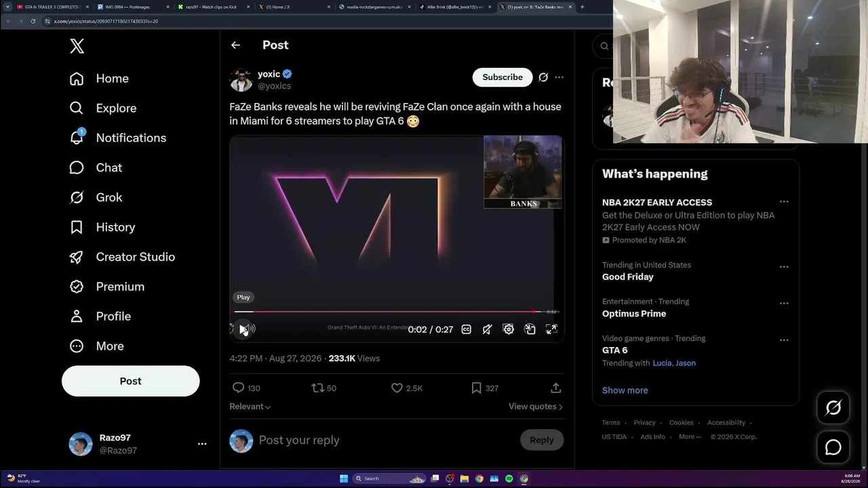Image resolution: width=868 pixels, height=488 pixels.
Task: Expand the More menu in the sidebar
Action: click(96, 346)
